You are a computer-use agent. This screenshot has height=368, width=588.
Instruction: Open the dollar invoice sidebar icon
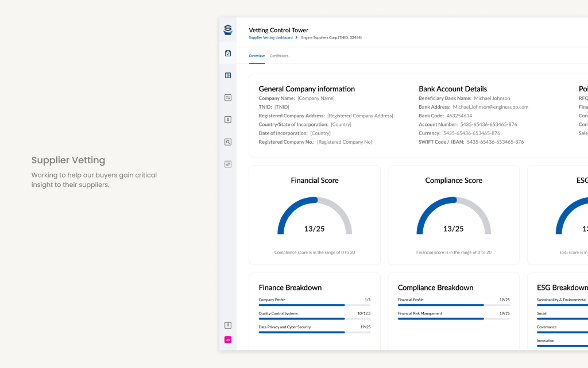click(x=228, y=120)
